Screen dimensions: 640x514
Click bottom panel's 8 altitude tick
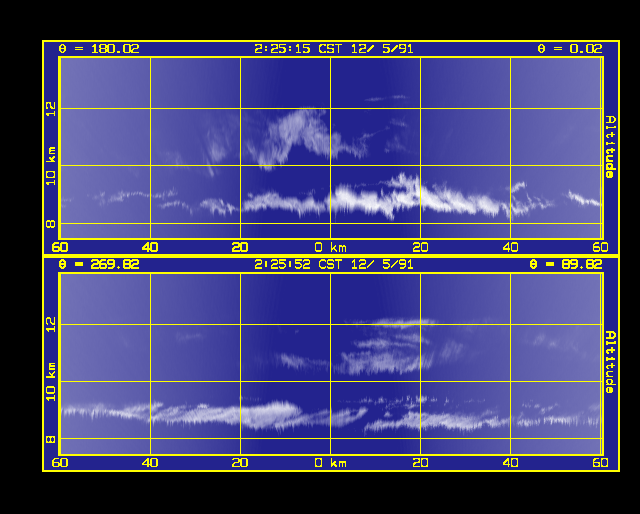pyautogui.click(x=51, y=439)
